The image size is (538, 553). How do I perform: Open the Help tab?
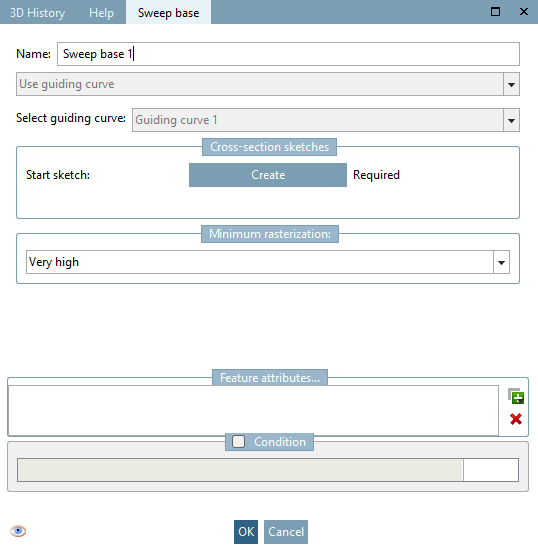102,13
